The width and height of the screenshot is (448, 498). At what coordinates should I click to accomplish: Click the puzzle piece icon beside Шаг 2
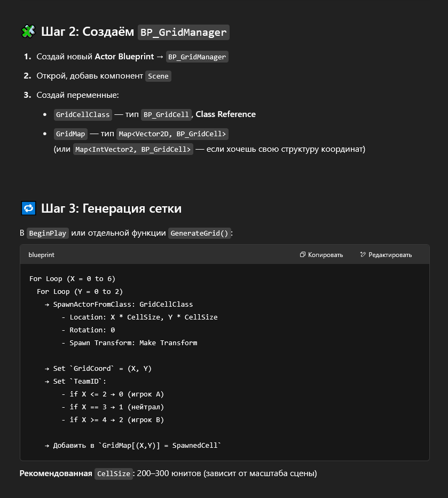[28, 32]
